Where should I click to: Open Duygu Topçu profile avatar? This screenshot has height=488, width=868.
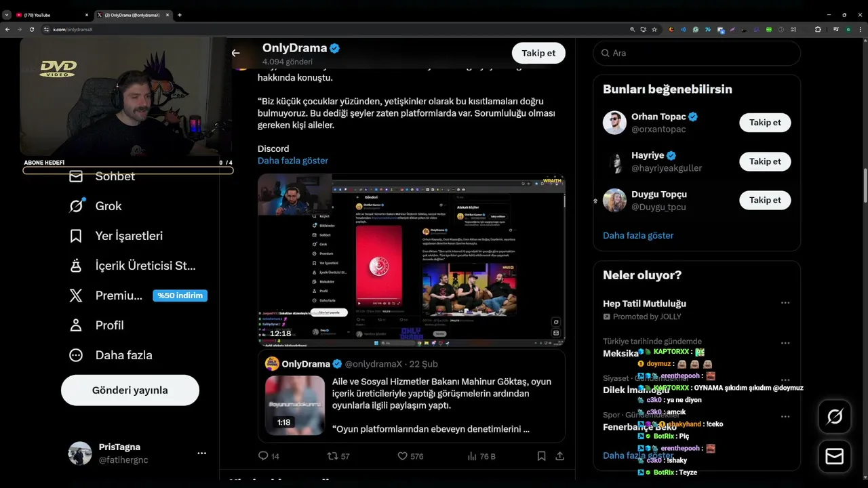click(x=614, y=200)
